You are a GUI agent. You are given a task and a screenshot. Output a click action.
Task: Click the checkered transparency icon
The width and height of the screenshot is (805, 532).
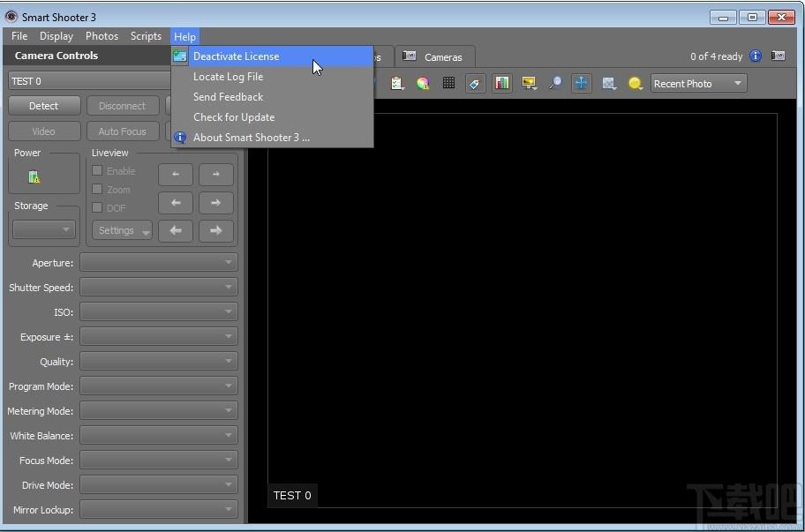coord(609,83)
